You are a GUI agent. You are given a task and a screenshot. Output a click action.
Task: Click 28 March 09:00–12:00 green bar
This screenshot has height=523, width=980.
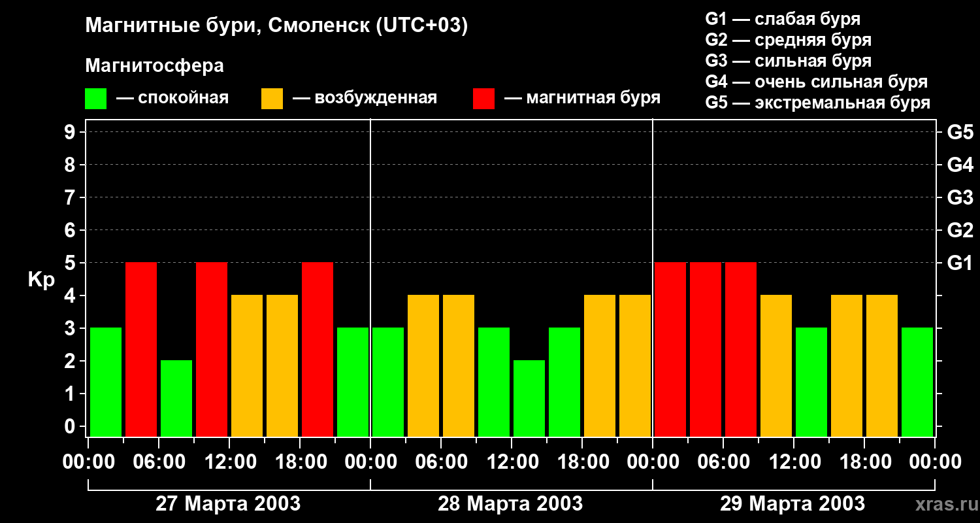(494, 382)
